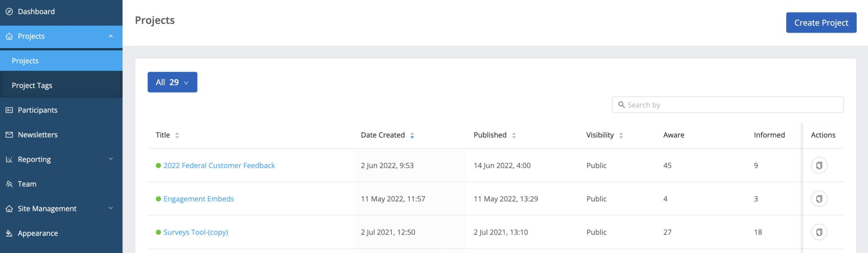This screenshot has height=253, width=868.
Task: Collapse the Projects sidebar menu
Action: 111,36
